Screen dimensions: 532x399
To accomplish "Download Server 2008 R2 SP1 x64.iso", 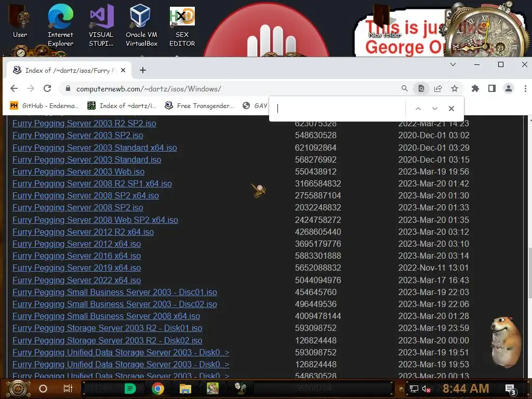I will pos(92,183).
